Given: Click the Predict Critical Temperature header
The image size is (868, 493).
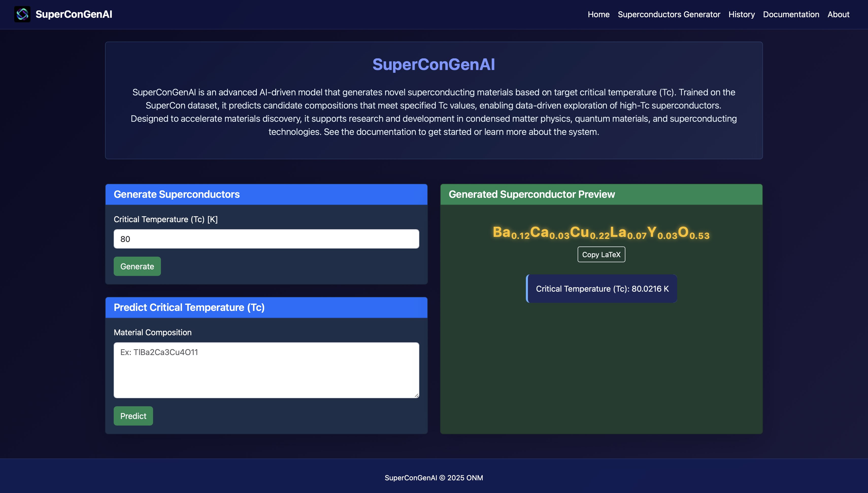Looking at the screenshot, I should tap(189, 307).
